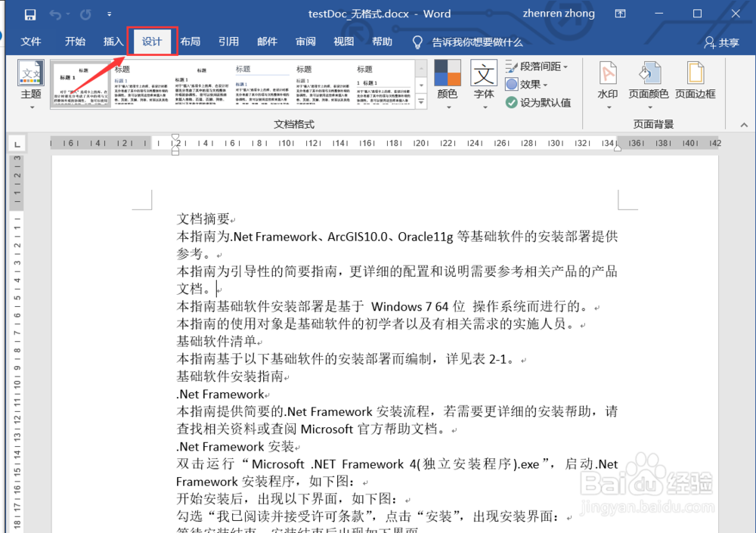Switch to the 开始 tab
Screen dimensions: 756x533
coord(75,42)
